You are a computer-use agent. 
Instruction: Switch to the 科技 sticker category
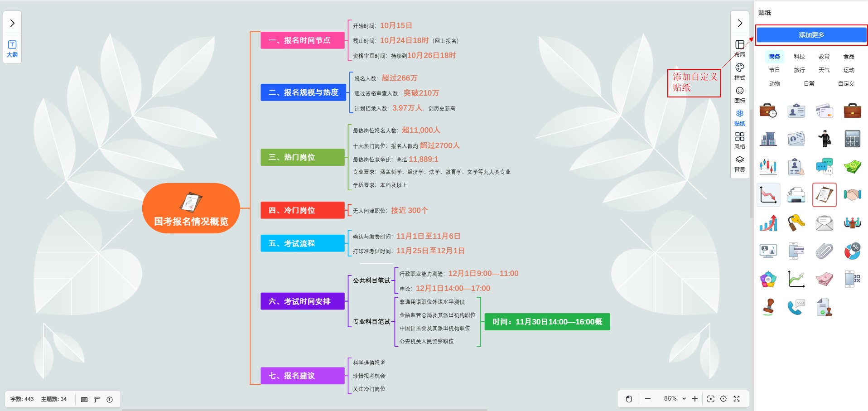[x=799, y=57]
